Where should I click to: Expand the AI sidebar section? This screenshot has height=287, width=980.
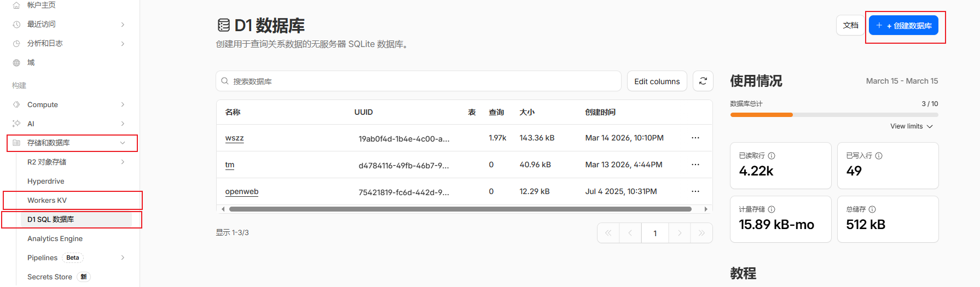[69, 124]
